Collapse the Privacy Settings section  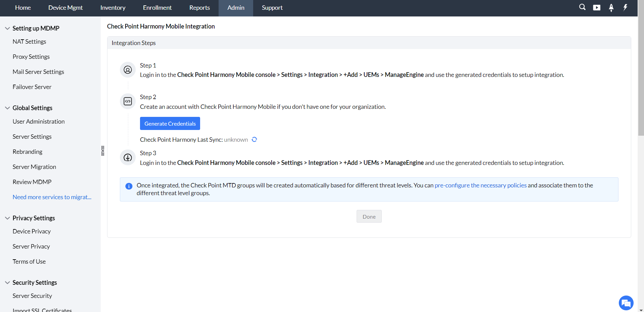(x=7, y=218)
